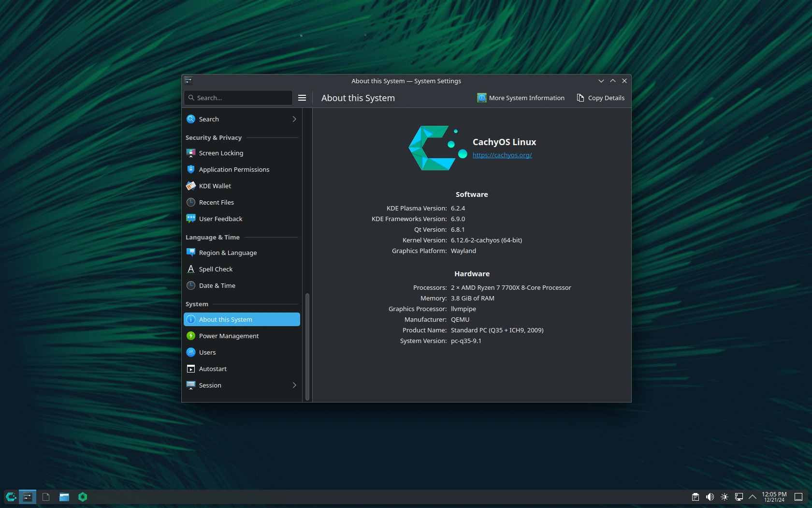Click the Manufacturer value QEMU
The width and height of the screenshot is (812, 508).
click(460, 319)
